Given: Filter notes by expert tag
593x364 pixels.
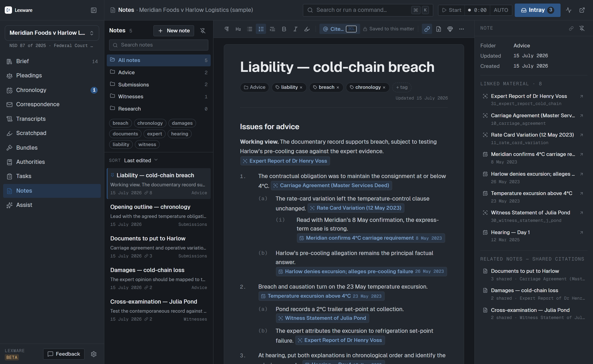Looking at the screenshot, I should [155, 134].
